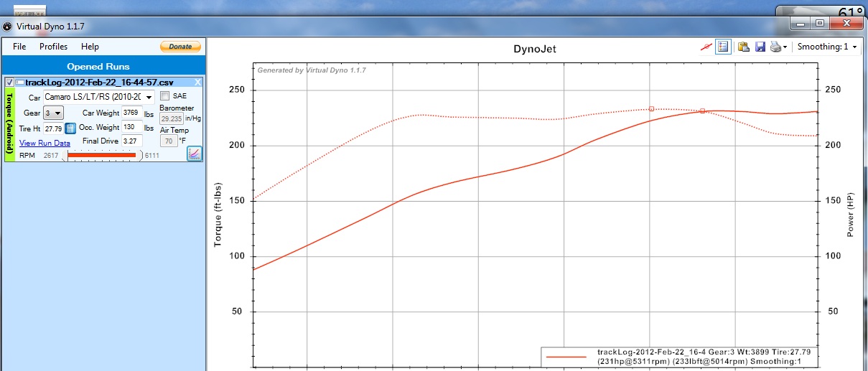Image resolution: width=868 pixels, height=371 pixels.
Task: Click the run file type icon beside trackLog
Action: pos(19,83)
